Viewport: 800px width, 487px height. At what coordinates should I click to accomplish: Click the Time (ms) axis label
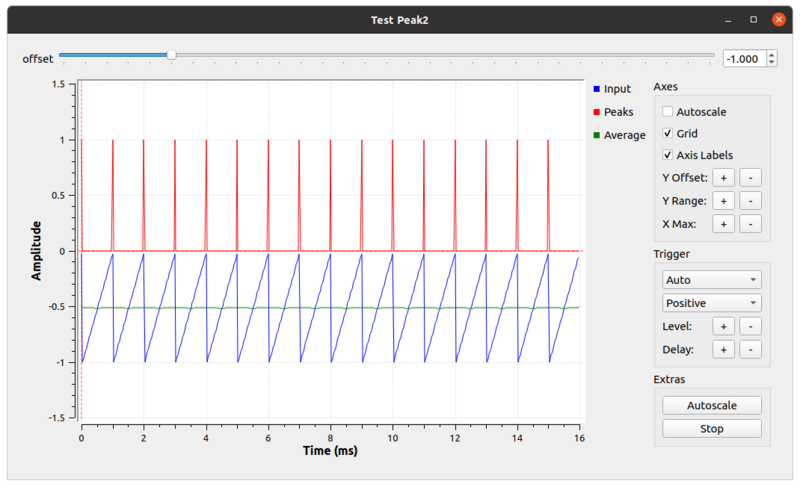coord(330,451)
